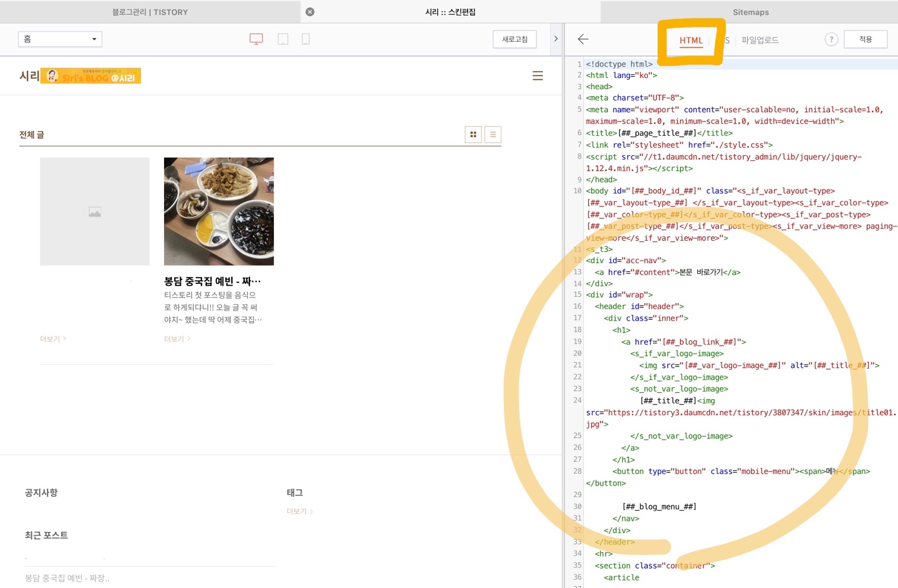Viewport: 898px width, 588px height.
Task: Select the tablet preview icon
Action: pos(282,39)
